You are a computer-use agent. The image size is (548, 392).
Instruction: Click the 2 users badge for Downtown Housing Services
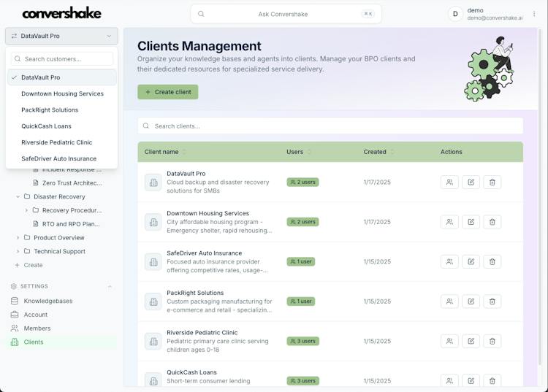[x=302, y=222]
